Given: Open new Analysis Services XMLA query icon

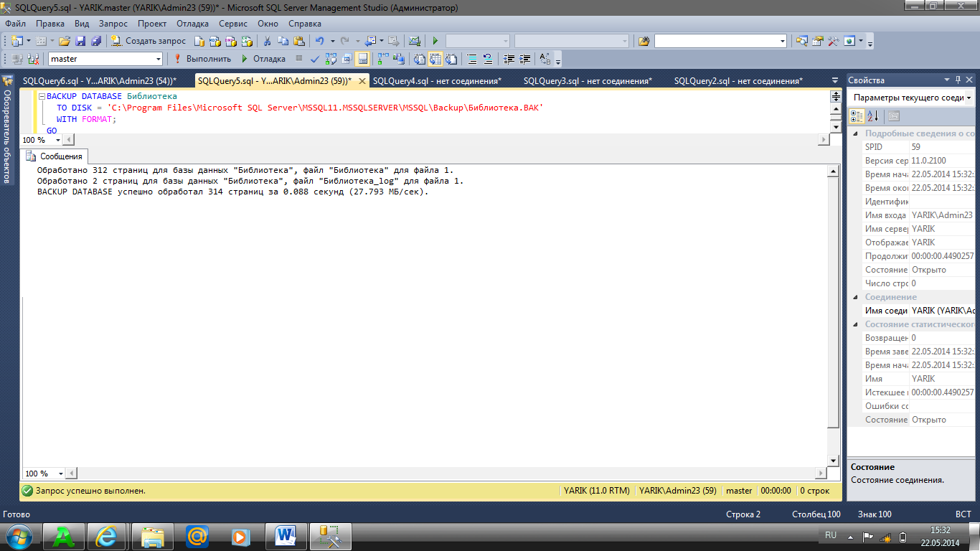Looking at the screenshot, I should click(246, 41).
